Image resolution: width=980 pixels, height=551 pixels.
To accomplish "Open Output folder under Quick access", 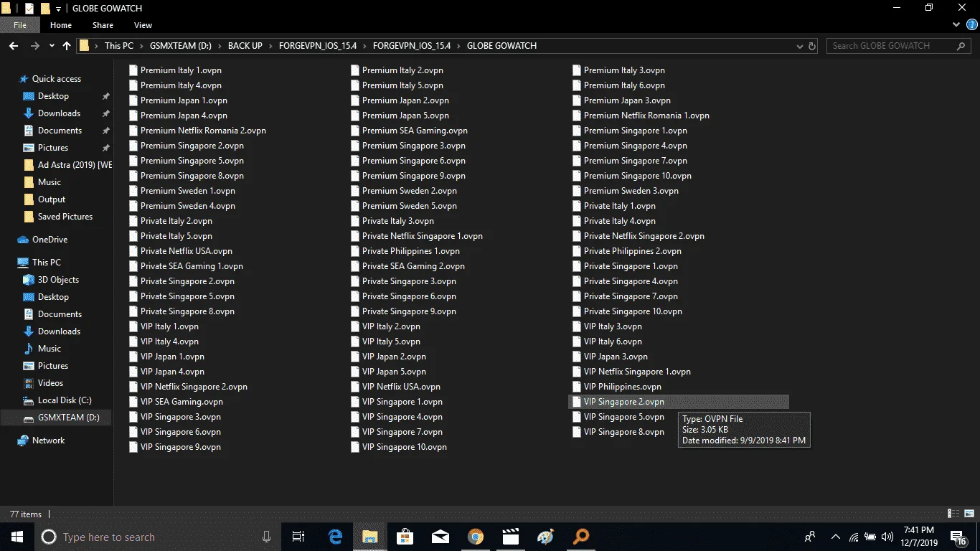I will (52, 199).
